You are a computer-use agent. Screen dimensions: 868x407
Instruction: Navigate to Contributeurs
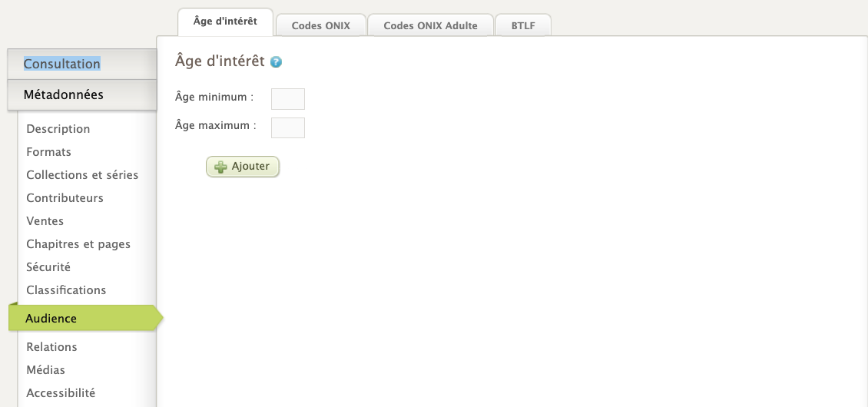(65, 198)
